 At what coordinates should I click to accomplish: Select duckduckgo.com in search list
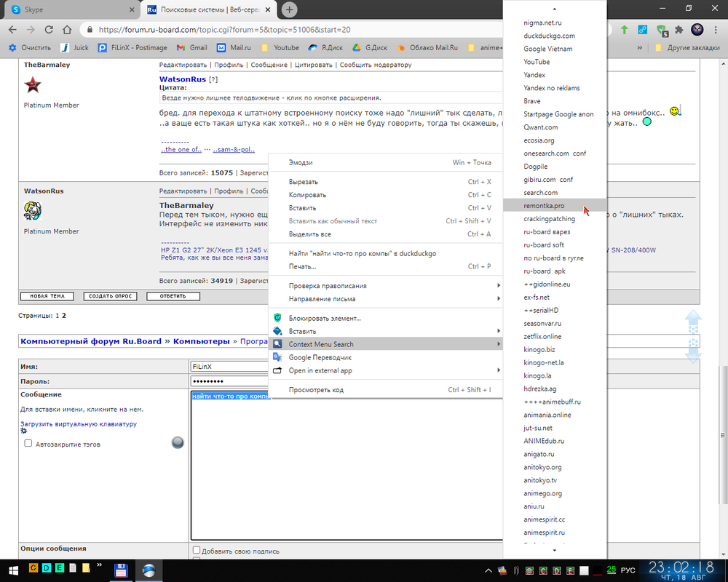[x=555, y=36]
